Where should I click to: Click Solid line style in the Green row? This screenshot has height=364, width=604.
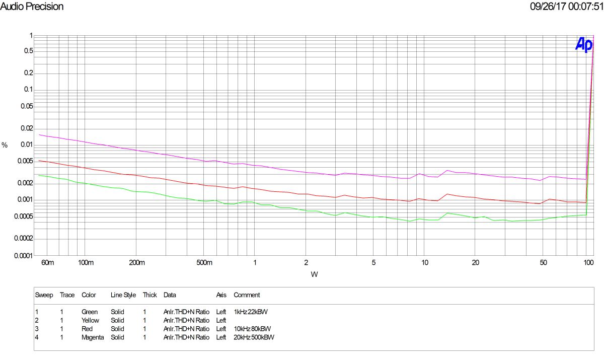click(117, 312)
